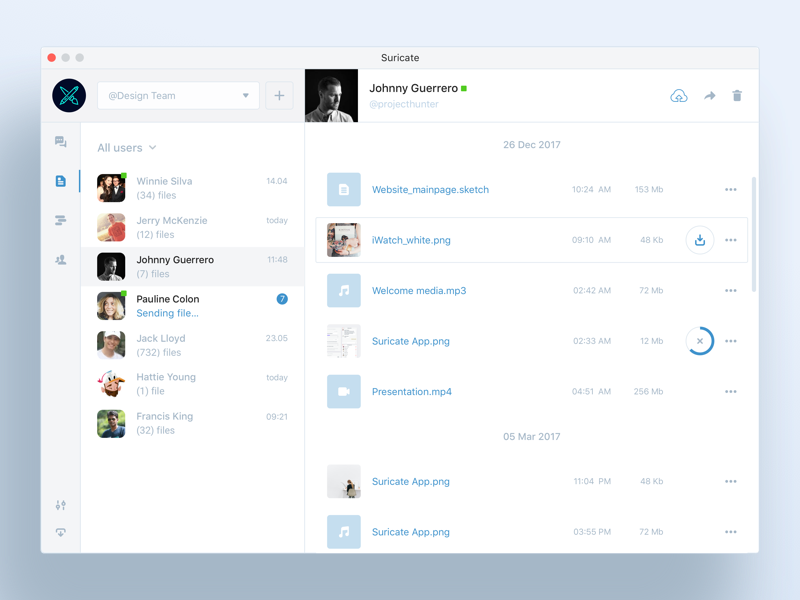The width and height of the screenshot is (800, 600).
Task: Open settings sliders icon in sidebar
Action: [60, 505]
